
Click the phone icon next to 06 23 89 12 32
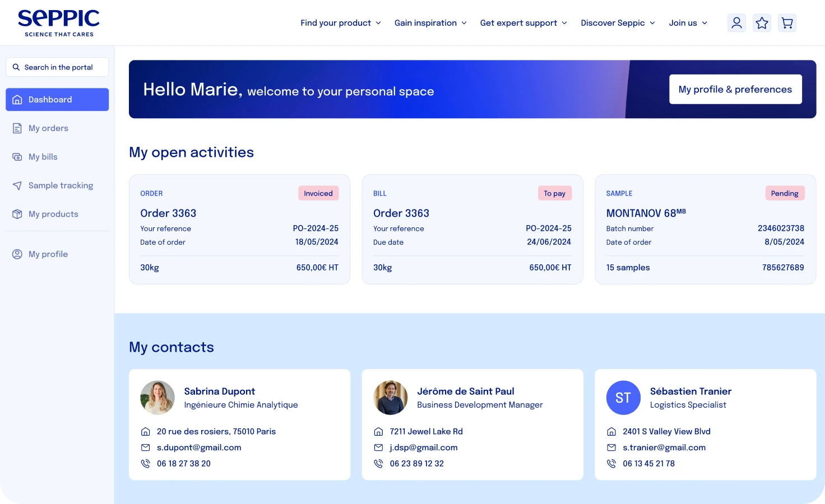pyautogui.click(x=378, y=464)
